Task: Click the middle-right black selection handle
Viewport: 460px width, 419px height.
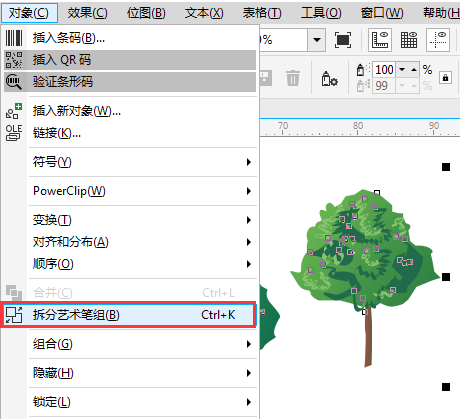Action: pos(446,277)
